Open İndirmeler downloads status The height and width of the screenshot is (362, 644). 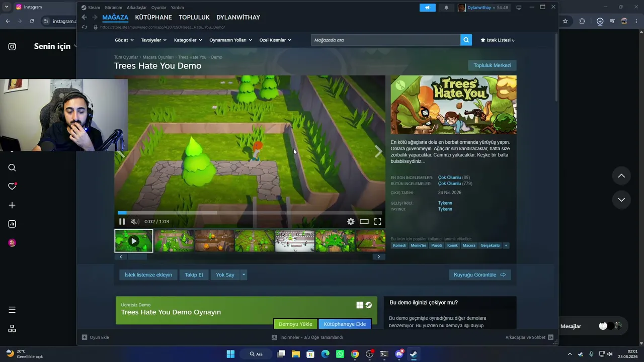[x=307, y=337]
